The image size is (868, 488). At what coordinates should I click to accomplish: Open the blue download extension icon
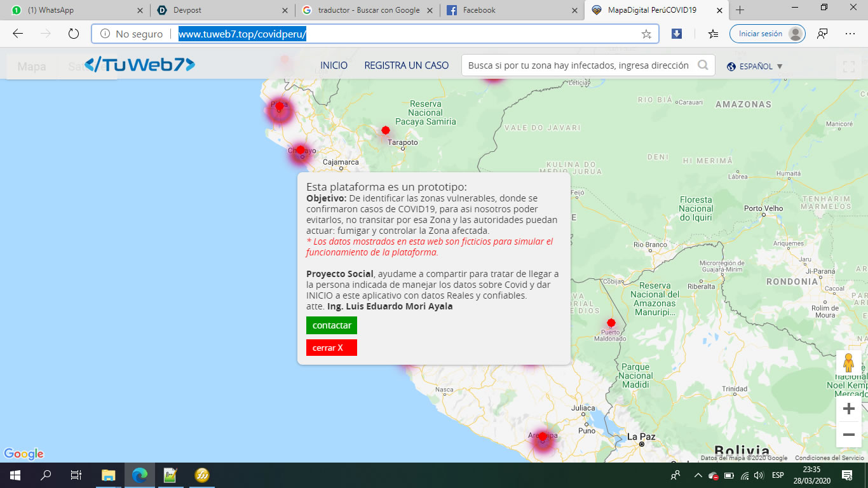coord(677,34)
